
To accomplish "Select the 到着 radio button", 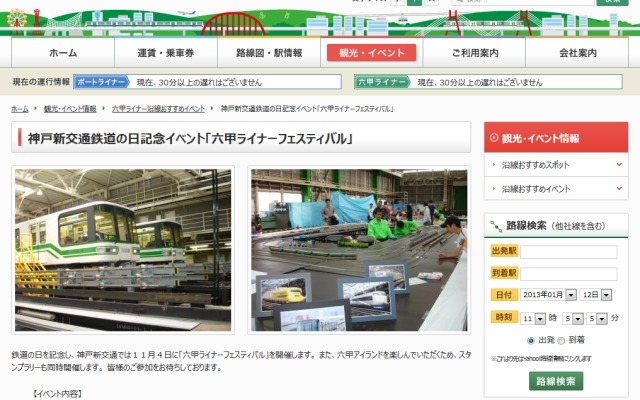I will (561, 340).
